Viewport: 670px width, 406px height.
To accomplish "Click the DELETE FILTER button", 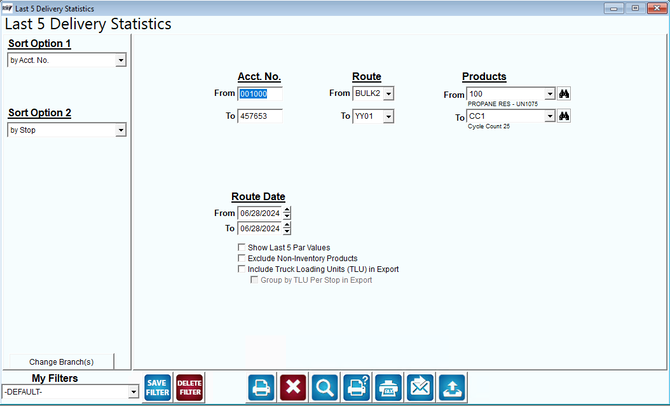I will coord(190,388).
